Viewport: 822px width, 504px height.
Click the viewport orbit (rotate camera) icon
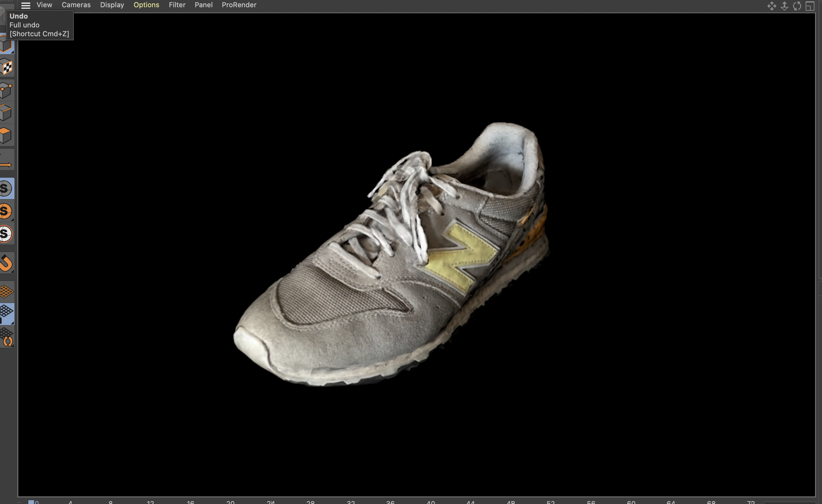point(797,6)
